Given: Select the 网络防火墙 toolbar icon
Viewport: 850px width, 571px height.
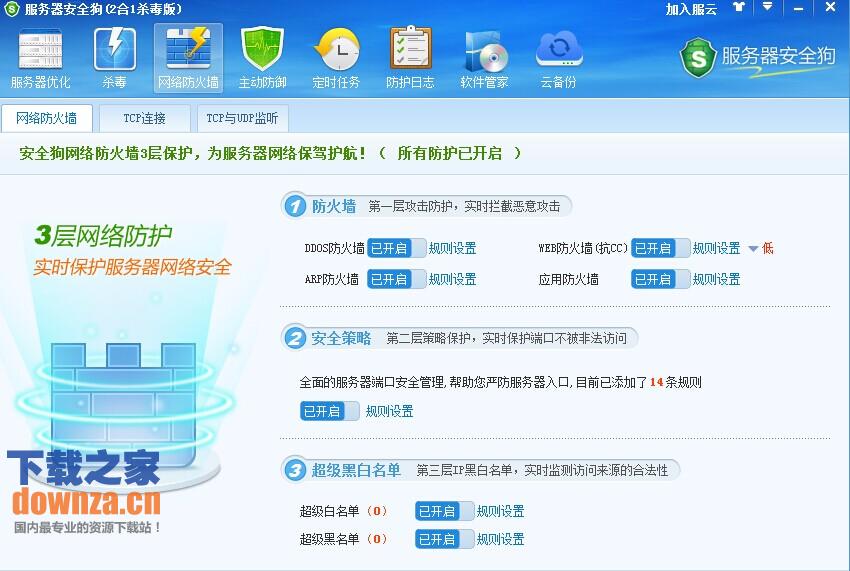Looking at the screenshot, I should pyautogui.click(x=188, y=59).
